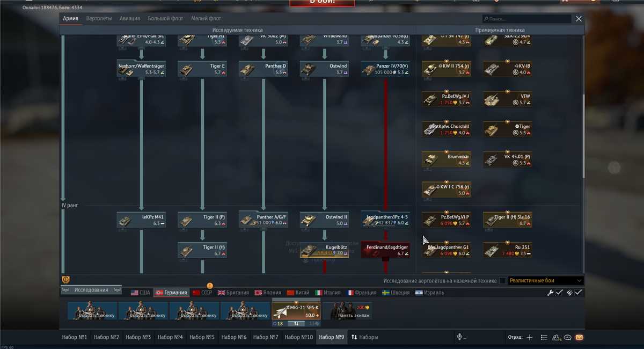Switch to preset Набор №7
The width and height of the screenshot is (644, 349).
coord(266,337)
